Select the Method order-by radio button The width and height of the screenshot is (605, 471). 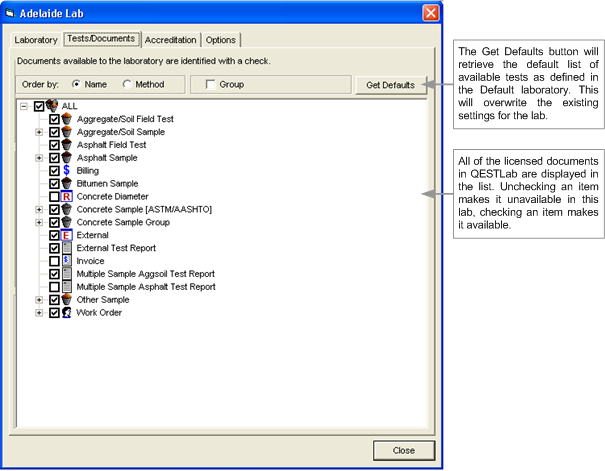click(127, 85)
